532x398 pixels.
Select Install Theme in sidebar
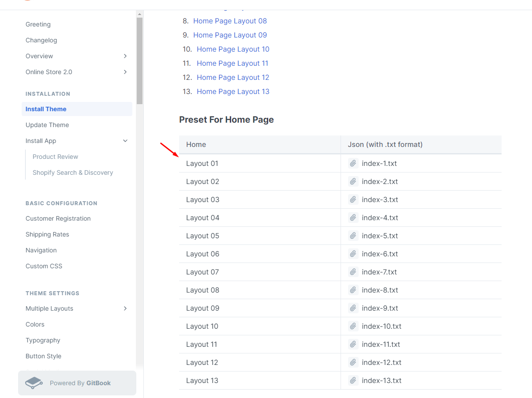(77, 109)
